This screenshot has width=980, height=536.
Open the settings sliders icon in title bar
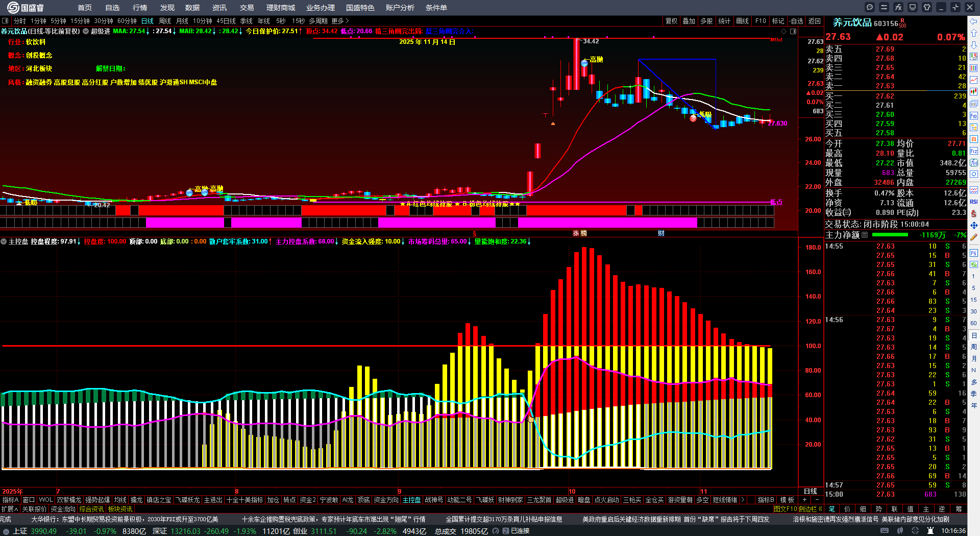(x=884, y=7)
